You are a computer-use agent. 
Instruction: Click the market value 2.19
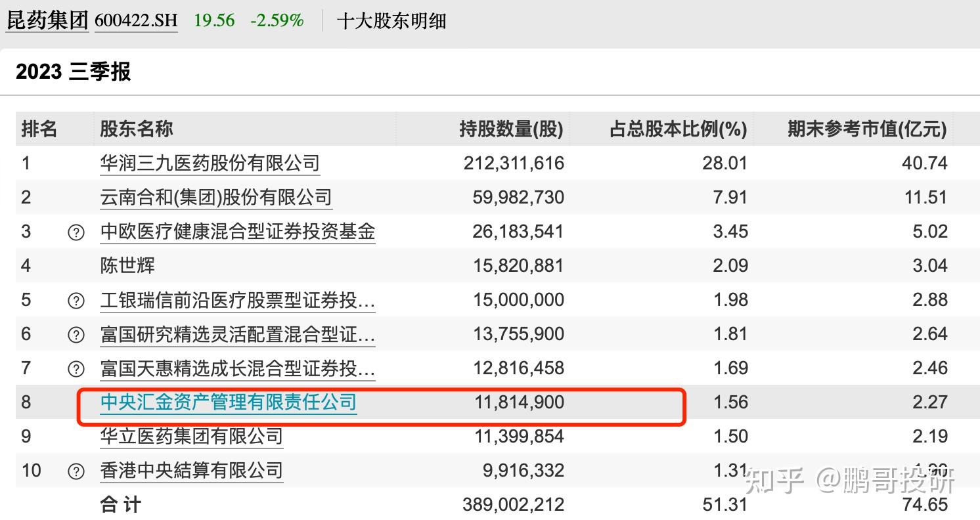[929, 436]
